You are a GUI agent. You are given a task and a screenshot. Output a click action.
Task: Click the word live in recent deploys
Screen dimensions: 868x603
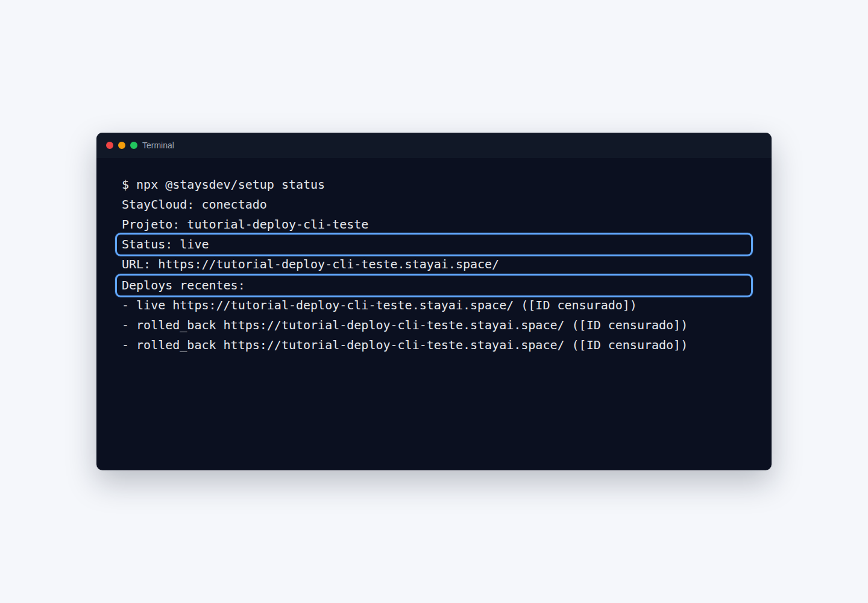(x=151, y=305)
